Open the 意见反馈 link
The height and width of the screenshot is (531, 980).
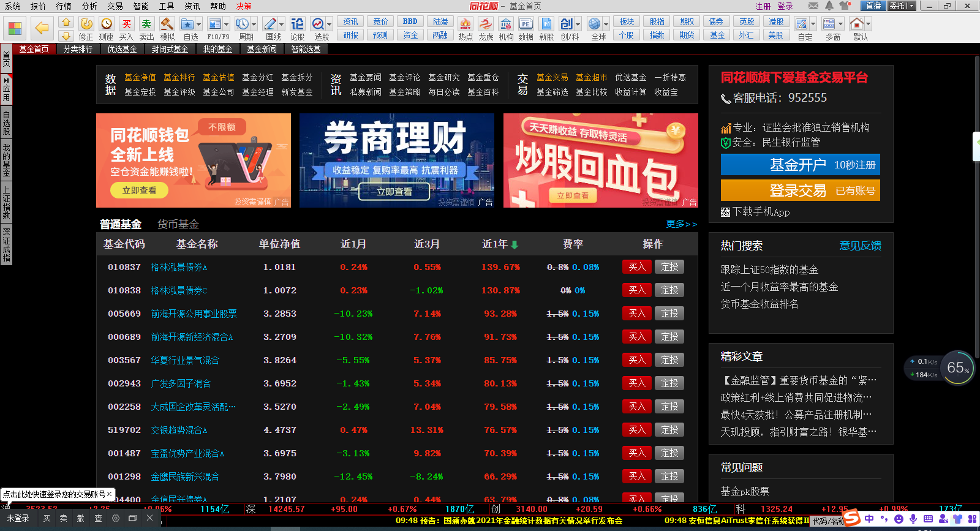tap(860, 246)
